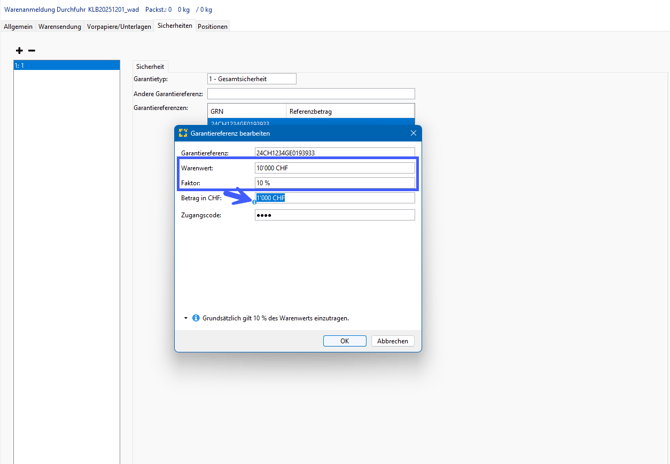Select the Sicherheit sub-tab
The width and height of the screenshot is (670, 464).
[150, 67]
